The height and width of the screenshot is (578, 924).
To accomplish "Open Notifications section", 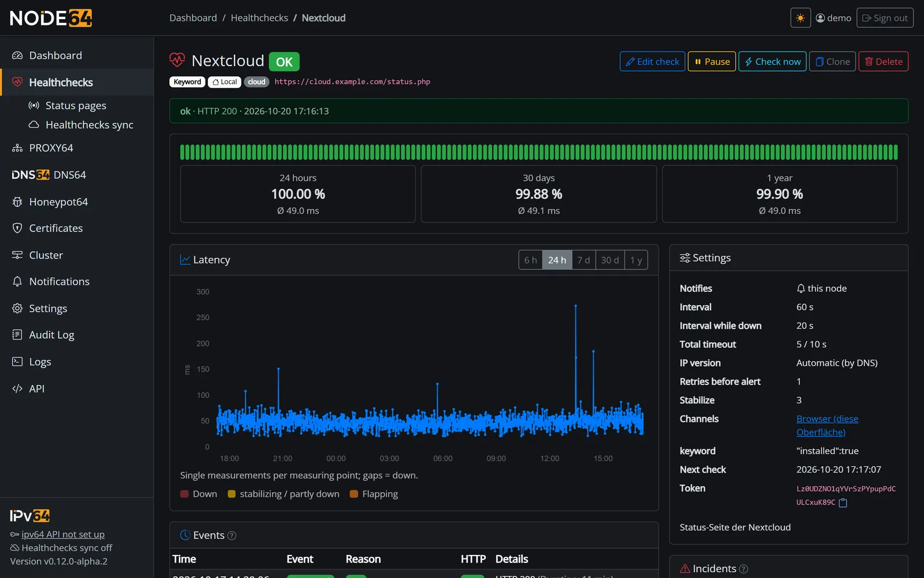I will pyautogui.click(x=77, y=281).
